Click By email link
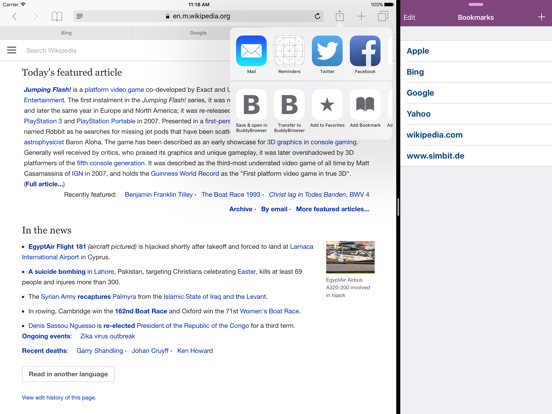552x414 pixels. pyautogui.click(x=274, y=209)
